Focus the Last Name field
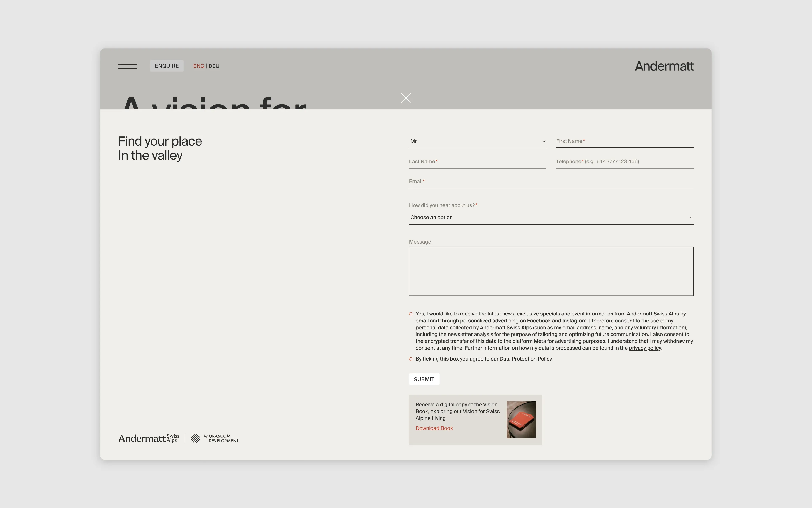This screenshot has width=812, height=508. coord(478,162)
